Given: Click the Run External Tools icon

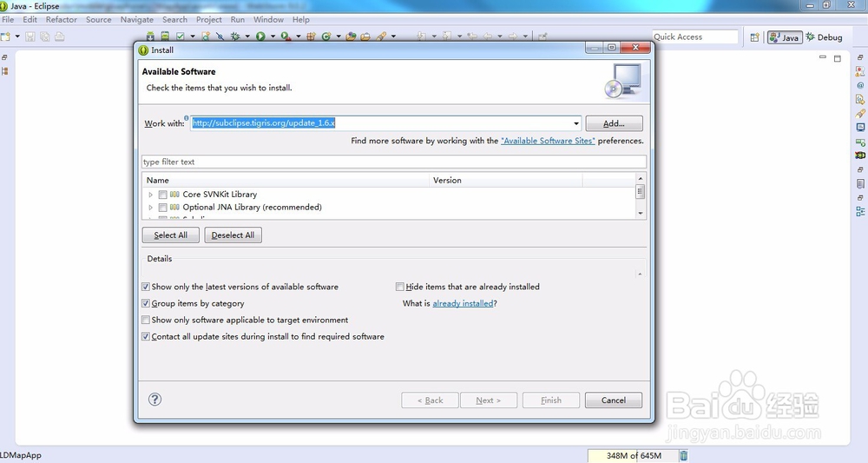Looking at the screenshot, I should coord(286,36).
